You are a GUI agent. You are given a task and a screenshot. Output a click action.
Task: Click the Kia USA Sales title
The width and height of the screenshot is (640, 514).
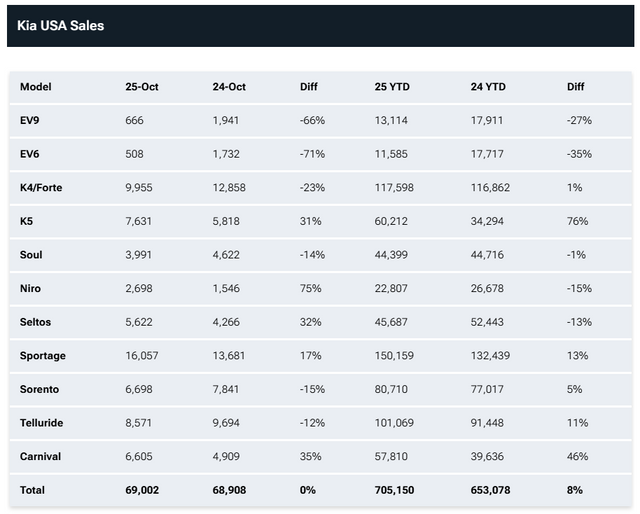coord(61,25)
